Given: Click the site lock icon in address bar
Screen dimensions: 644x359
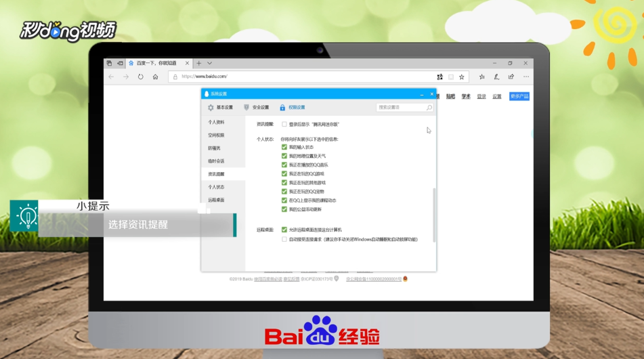Looking at the screenshot, I should coord(175,77).
